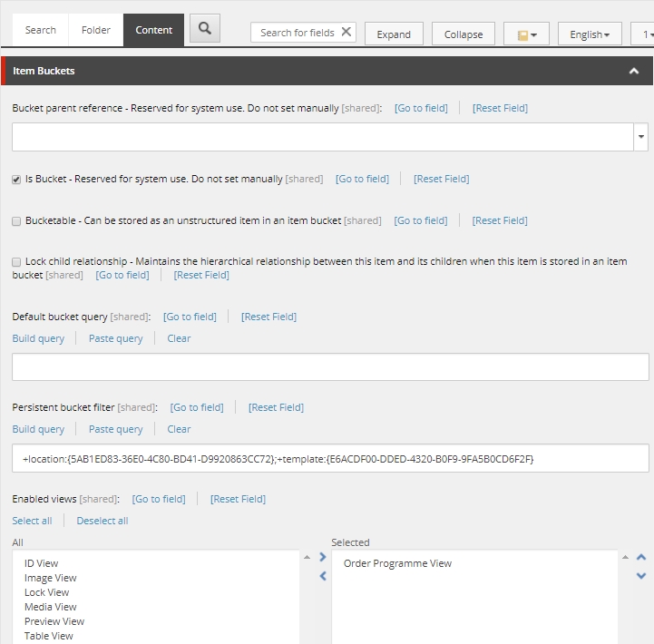654x644 pixels.
Task: Open the section navigation dropdown icon
Action: pos(527,34)
